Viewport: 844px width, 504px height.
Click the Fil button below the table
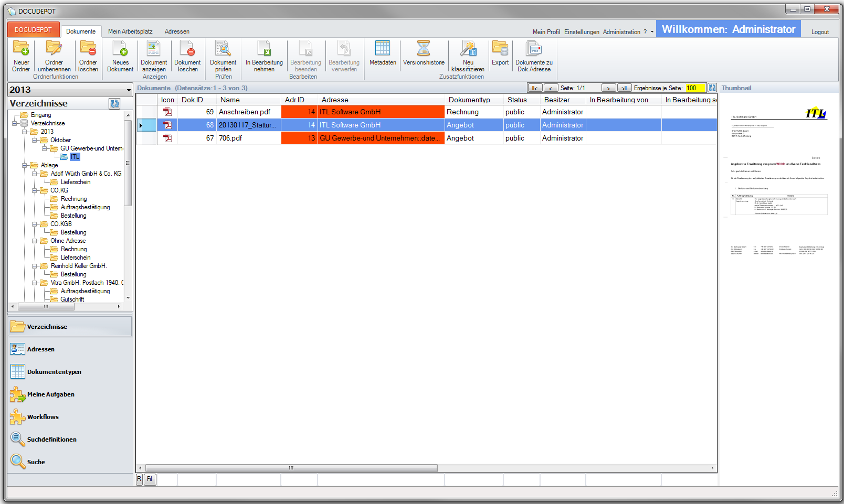click(150, 479)
